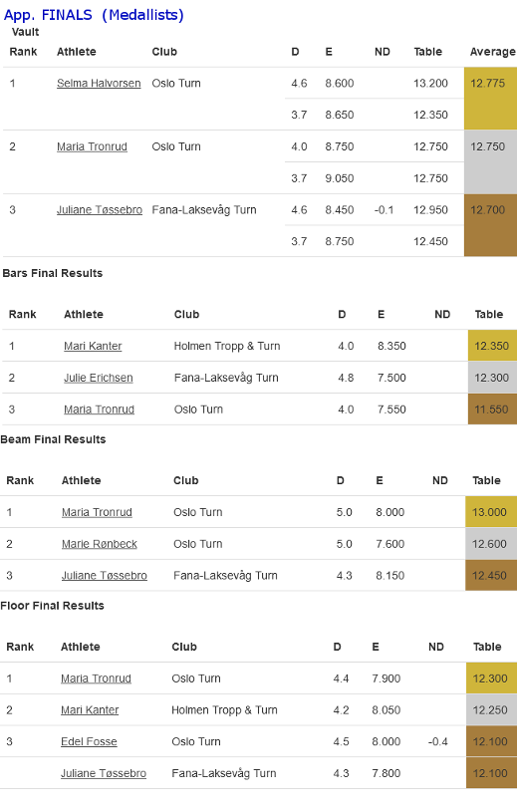Click Maria Tronrud link in Floor final
517x812 pixels.
click(96, 678)
